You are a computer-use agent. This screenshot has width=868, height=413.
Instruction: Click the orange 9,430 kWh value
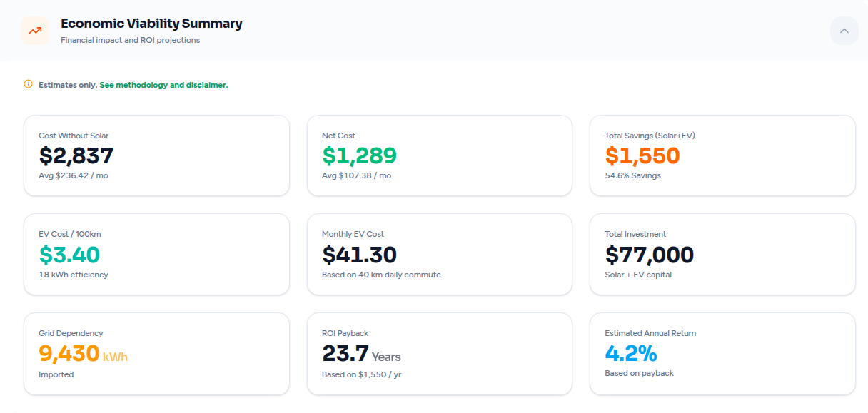pyautogui.click(x=83, y=354)
